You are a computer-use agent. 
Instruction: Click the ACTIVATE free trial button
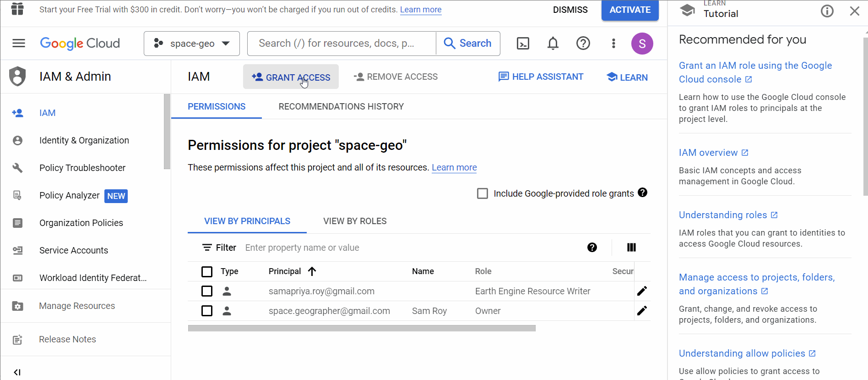point(630,10)
